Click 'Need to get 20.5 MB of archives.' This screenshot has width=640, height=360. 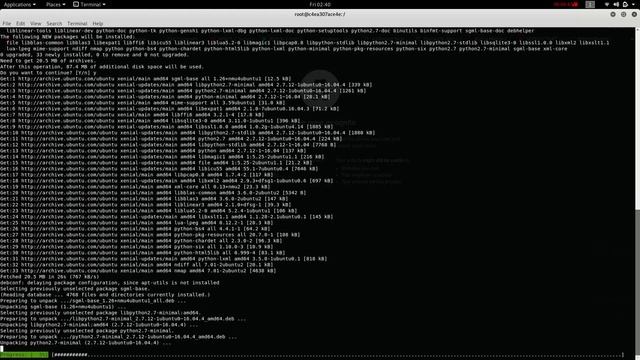(47, 60)
